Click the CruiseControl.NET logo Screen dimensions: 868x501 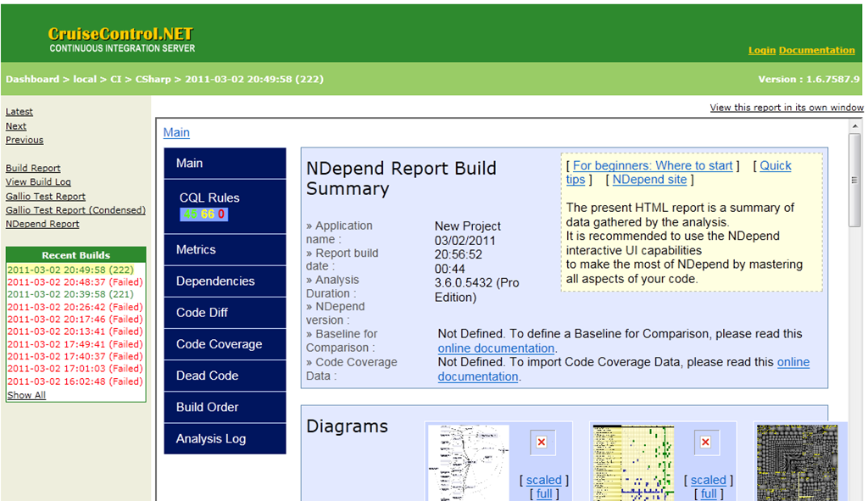click(122, 40)
